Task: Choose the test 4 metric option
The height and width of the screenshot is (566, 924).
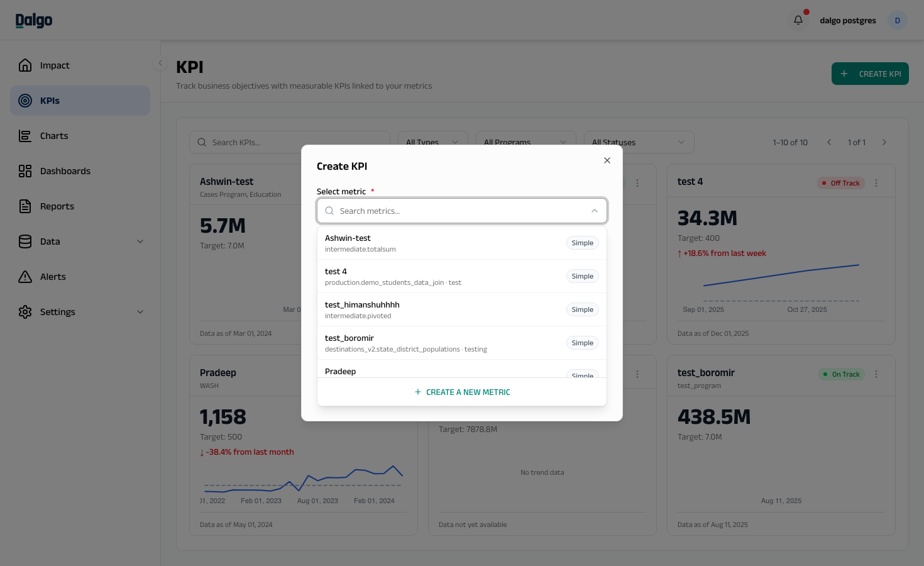Action: click(x=462, y=276)
